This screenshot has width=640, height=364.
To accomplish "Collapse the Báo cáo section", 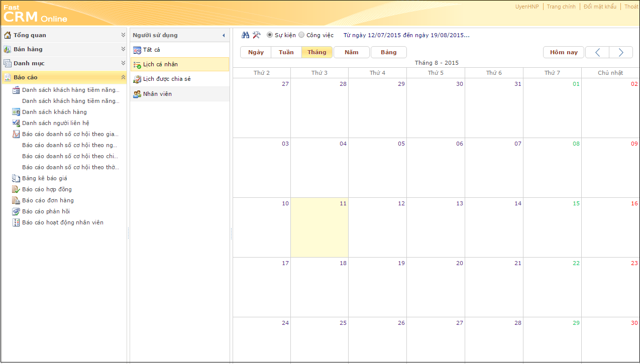I will (x=123, y=77).
